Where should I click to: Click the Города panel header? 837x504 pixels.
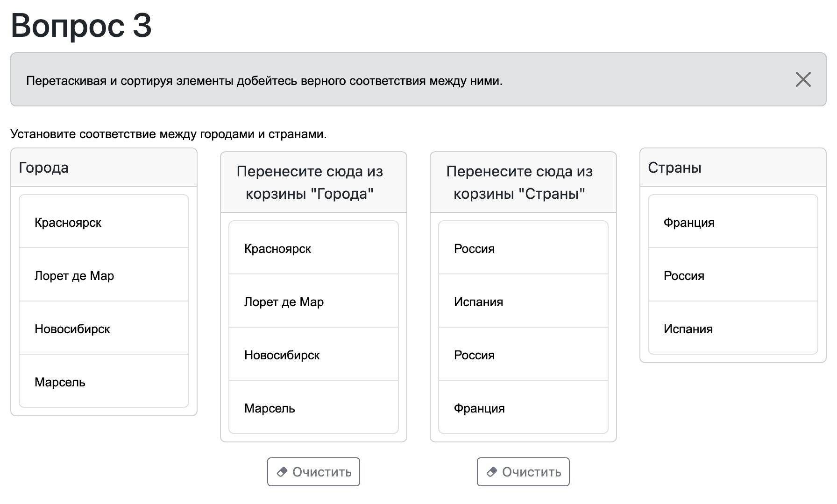(104, 168)
